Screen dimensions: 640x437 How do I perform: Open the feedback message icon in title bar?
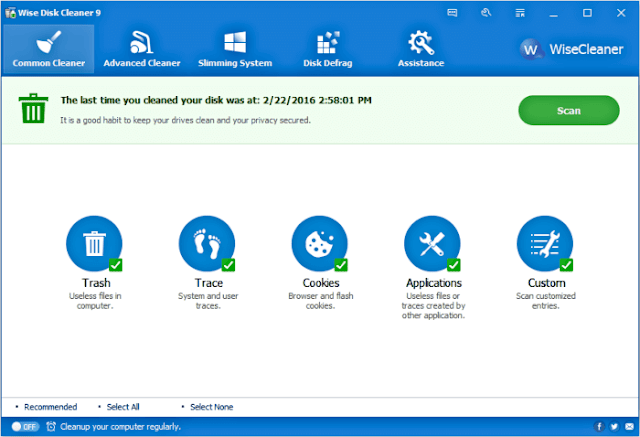[x=452, y=13]
